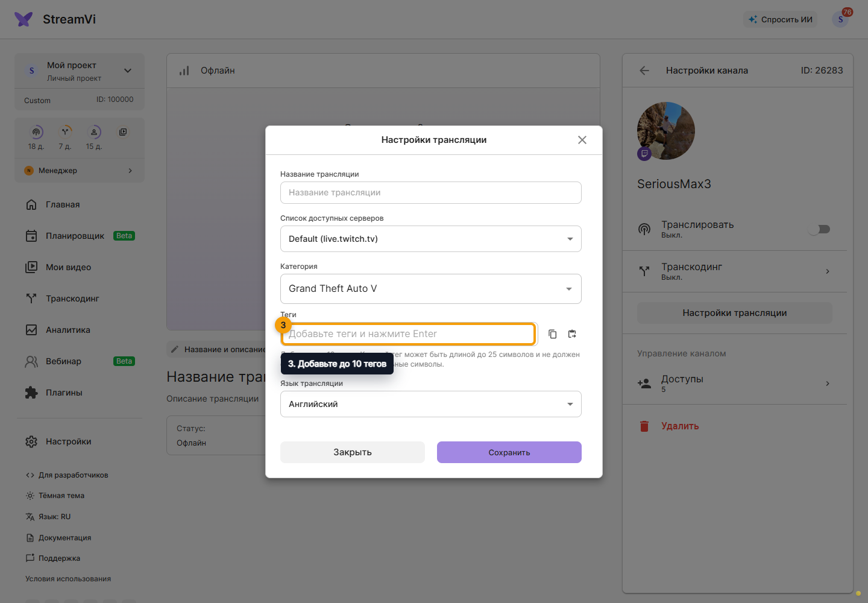This screenshot has width=868, height=603.
Task: Toggle the Транслировать switch
Action: click(820, 229)
